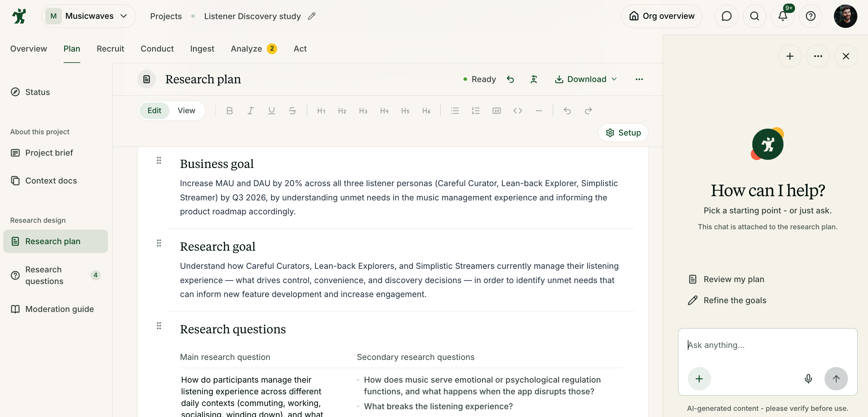The image size is (868, 417).
Task: Choose Review my plan suggestion
Action: (726, 279)
